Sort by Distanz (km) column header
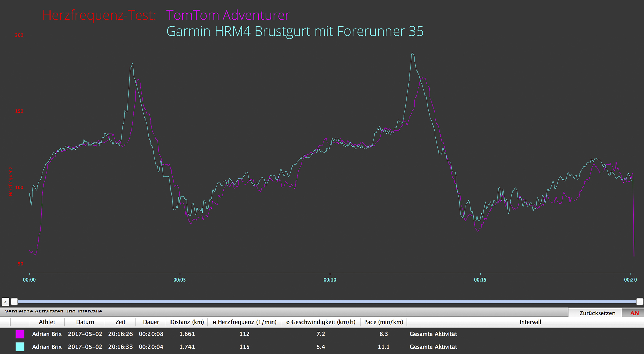 [187, 322]
